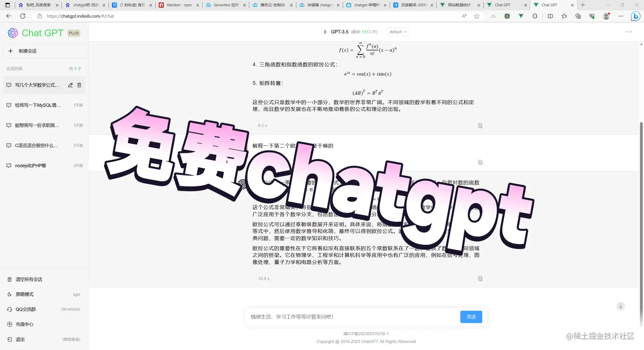Viewport: 644px width, 350px height.
Task: Reload the page with refresh icon
Action: click(23, 16)
